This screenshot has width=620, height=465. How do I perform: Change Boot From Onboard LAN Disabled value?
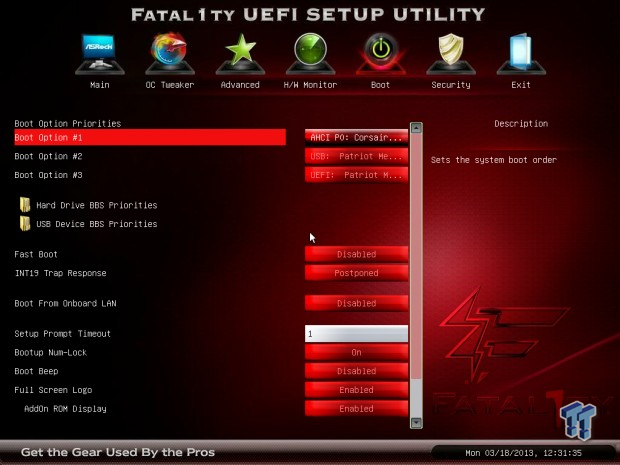(356, 303)
